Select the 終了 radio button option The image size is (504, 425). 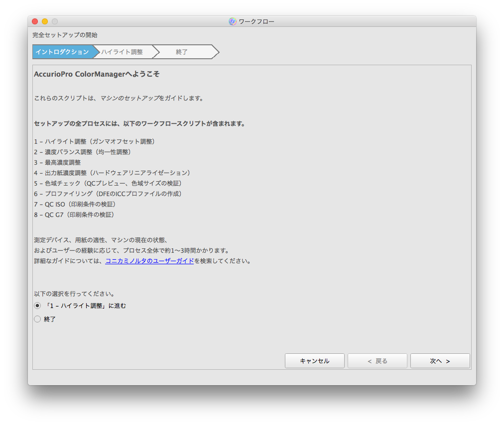38,319
